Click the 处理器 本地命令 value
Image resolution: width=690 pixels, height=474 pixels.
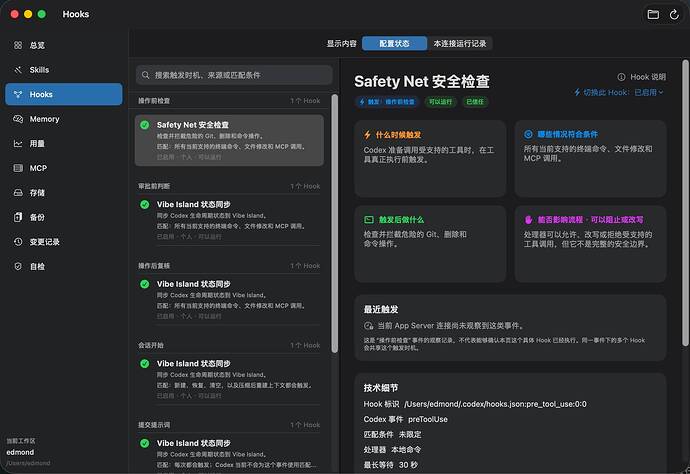[x=406, y=450]
